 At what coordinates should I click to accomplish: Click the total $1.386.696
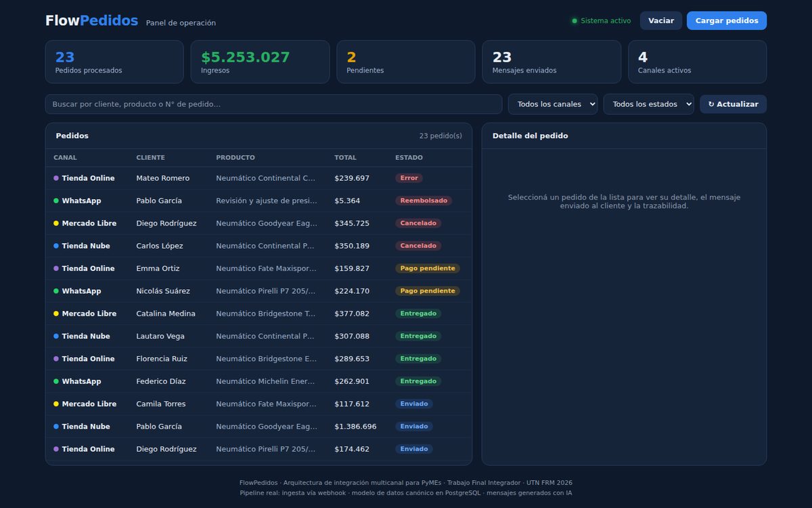pyautogui.click(x=355, y=427)
